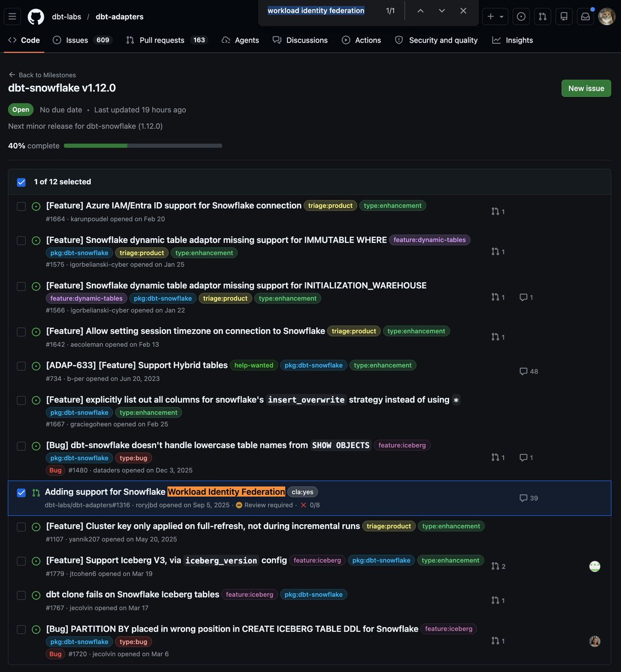Switch to the Code tab
Viewport: 621px width, 672px height.
click(24, 40)
